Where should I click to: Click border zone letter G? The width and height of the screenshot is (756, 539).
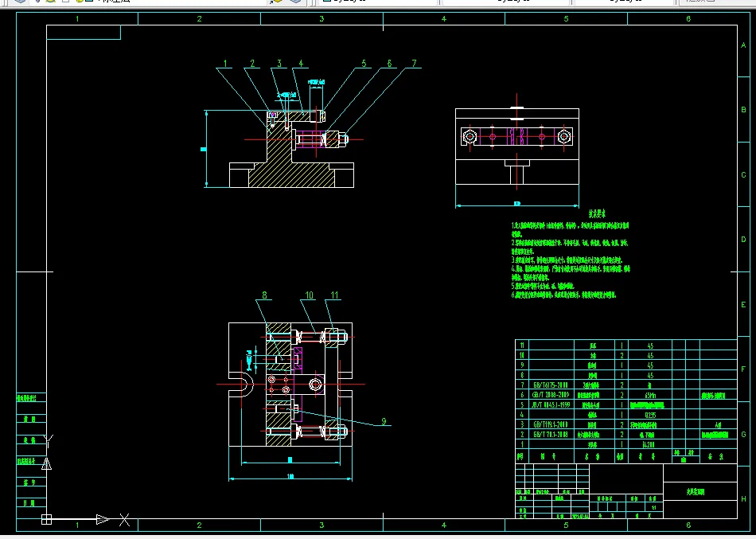[x=743, y=434]
